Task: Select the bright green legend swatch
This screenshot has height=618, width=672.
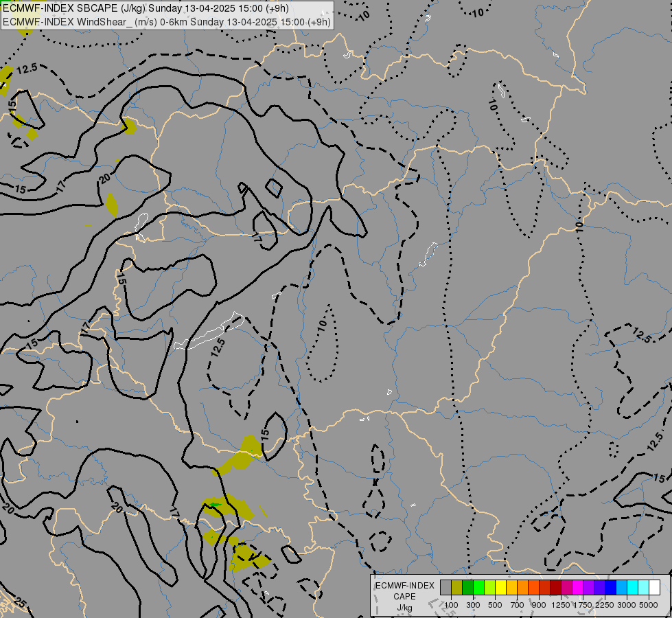Action: coord(478,587)
